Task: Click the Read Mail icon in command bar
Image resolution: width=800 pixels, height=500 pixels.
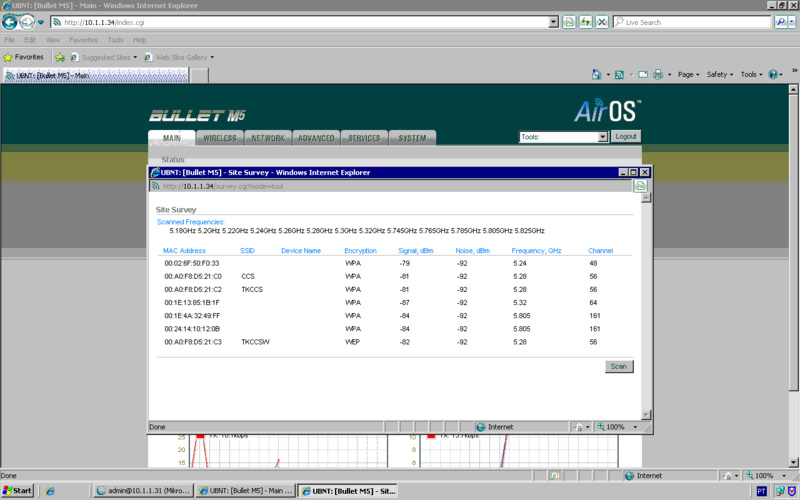Action: pos(643,74)
